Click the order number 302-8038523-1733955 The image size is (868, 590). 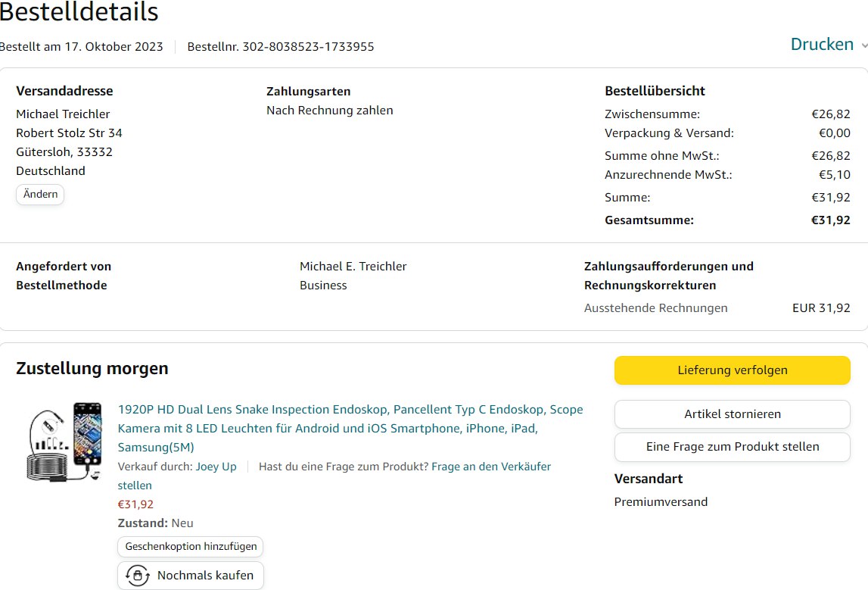coord(308,47)
